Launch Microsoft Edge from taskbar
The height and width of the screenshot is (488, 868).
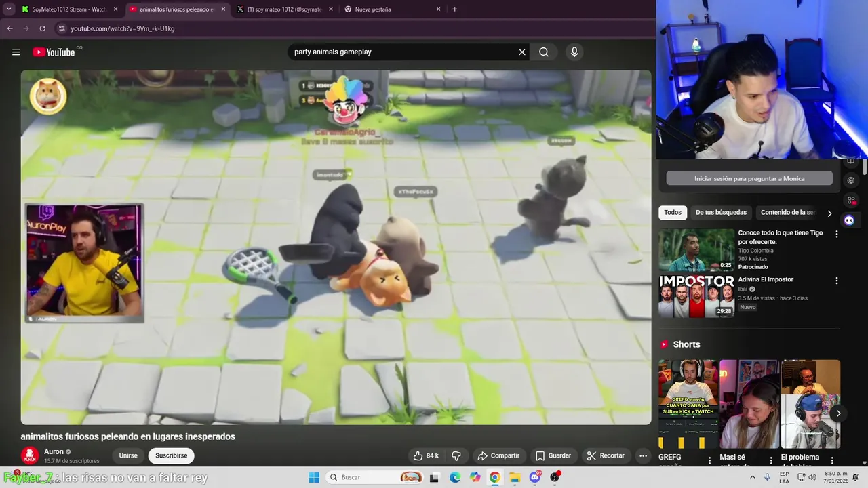455,477
